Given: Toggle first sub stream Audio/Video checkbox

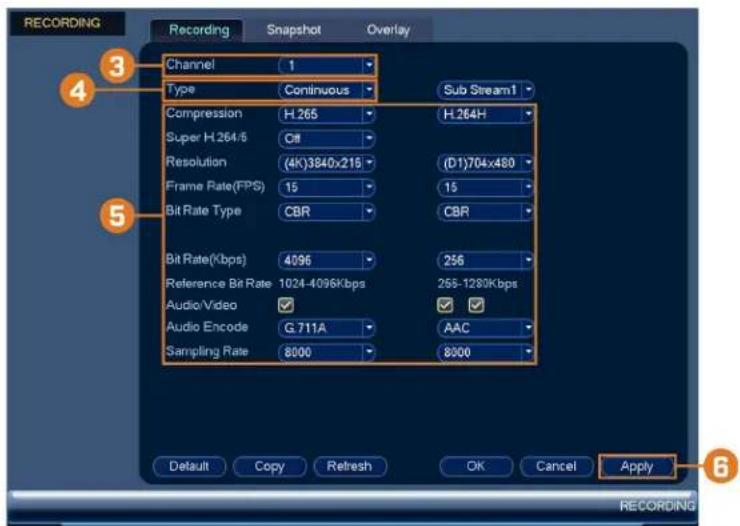Looking at the screenshot, I should 445,305.
